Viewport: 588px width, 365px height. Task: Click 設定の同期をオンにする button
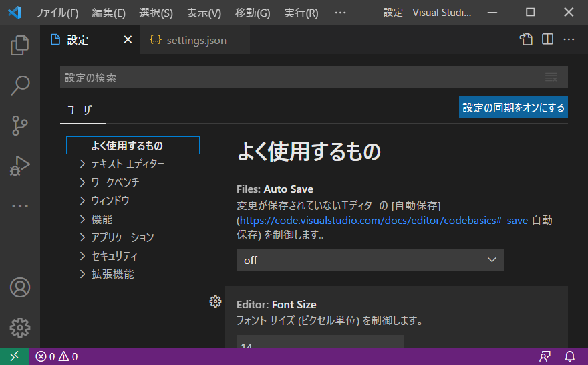(513, 107)
